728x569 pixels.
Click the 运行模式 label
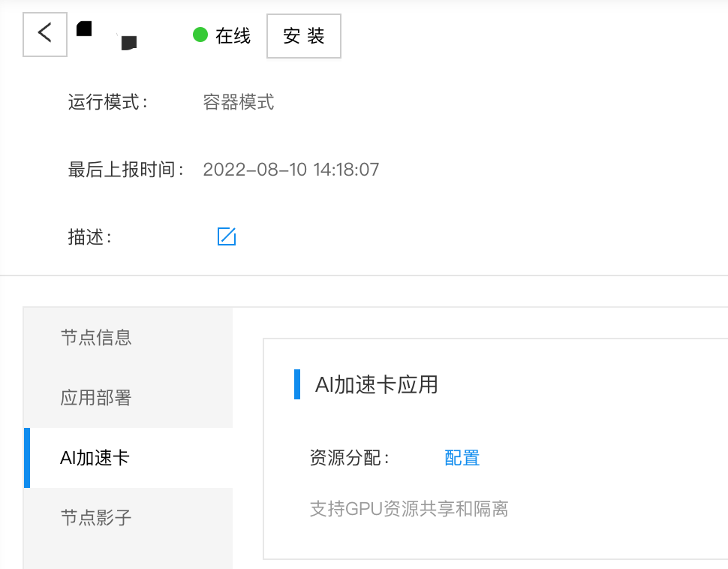coord(108,102)
